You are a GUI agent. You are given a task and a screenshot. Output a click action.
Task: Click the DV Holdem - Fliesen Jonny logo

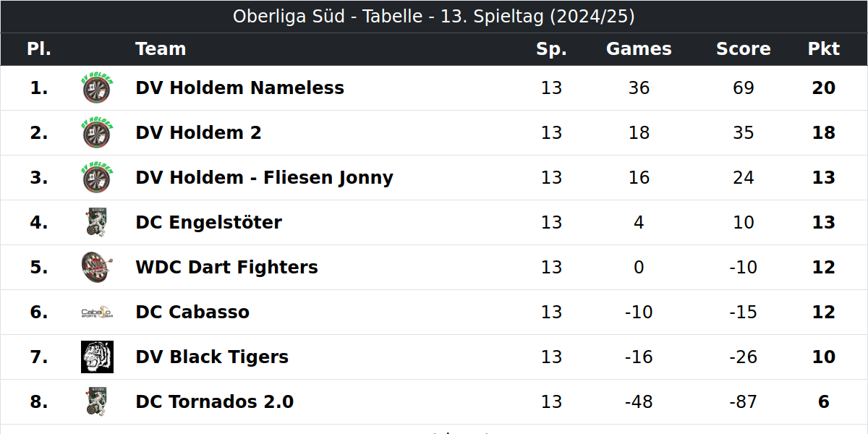(97, 178)
